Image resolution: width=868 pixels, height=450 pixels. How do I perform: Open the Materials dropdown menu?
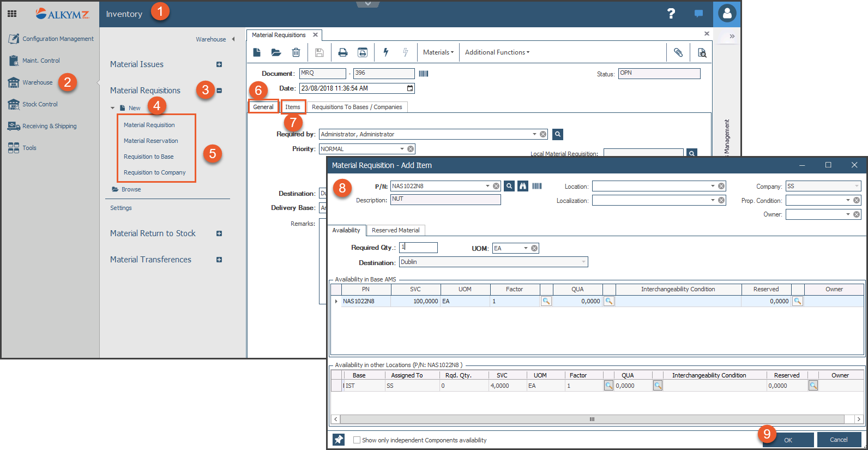438,52
